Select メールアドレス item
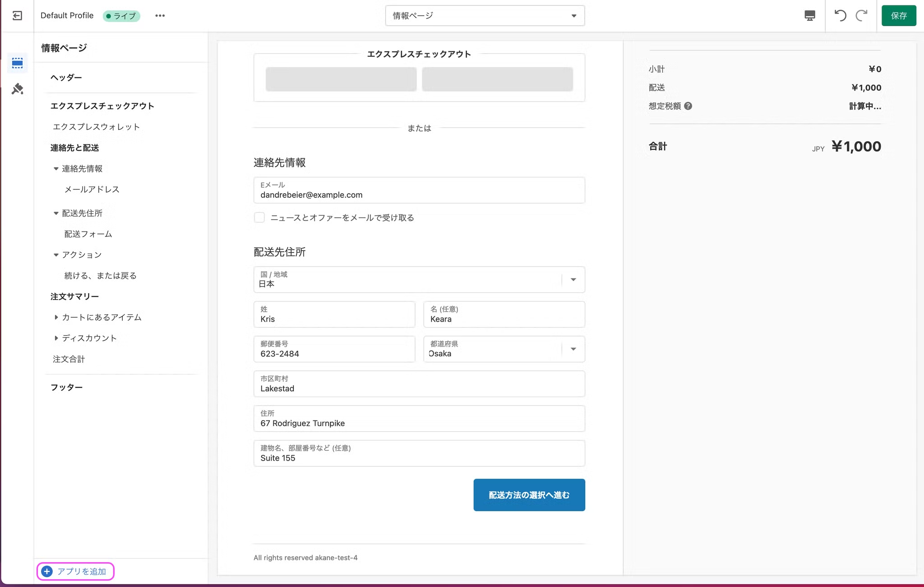924x587 pixels. [92, 190]
